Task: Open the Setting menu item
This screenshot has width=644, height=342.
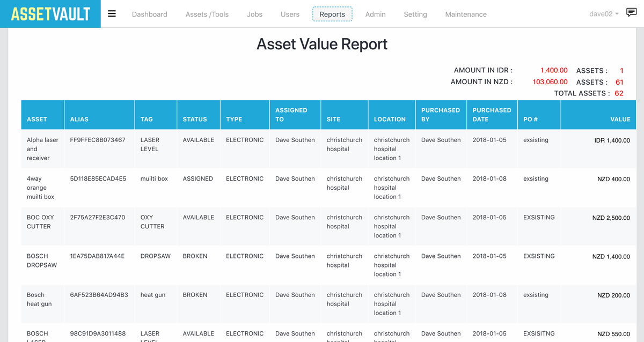Action: (415, 14)
